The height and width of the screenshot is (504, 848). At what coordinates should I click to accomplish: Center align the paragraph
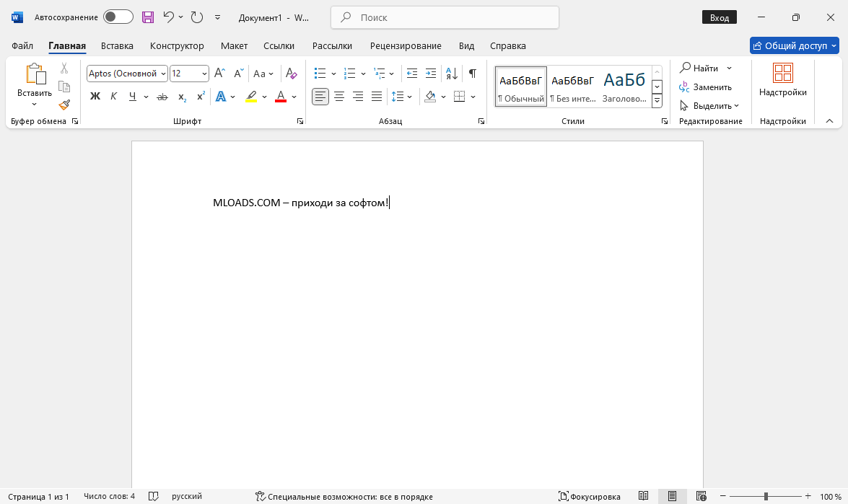pyautogui.click(x=339, y=97)
